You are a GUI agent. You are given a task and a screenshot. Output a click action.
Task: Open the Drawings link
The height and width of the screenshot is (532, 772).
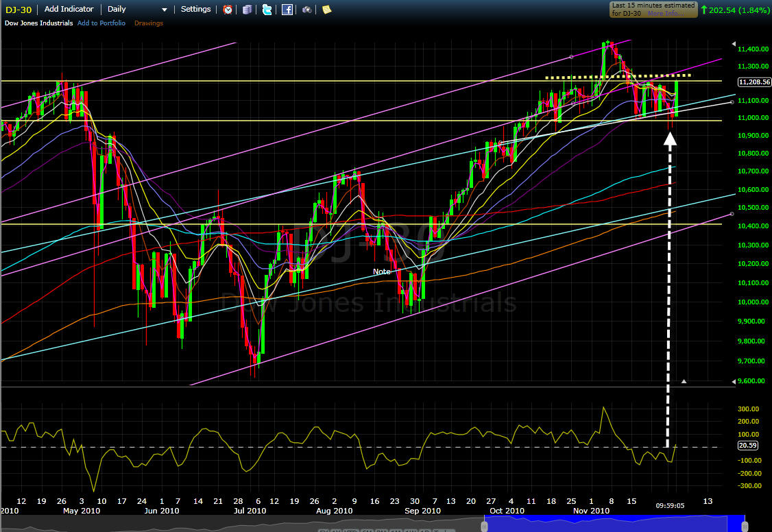tap(149, 23)
